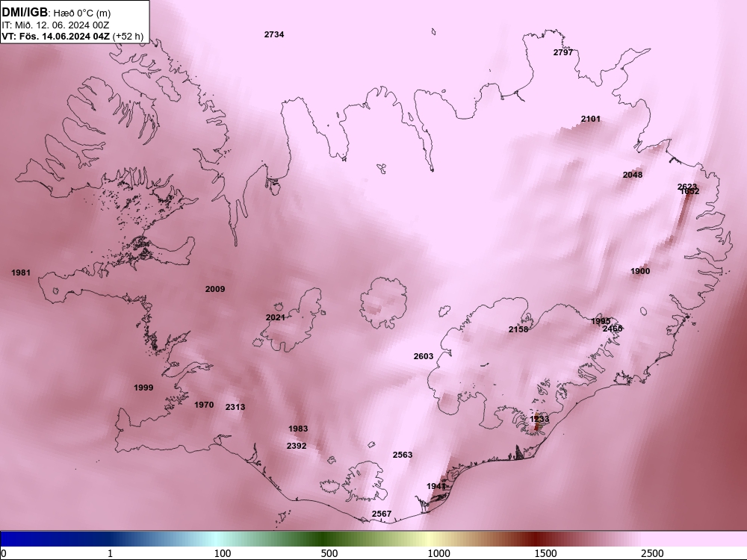
Task: Click the 1981 value off the west coast
Action: (x=21, y=273)
